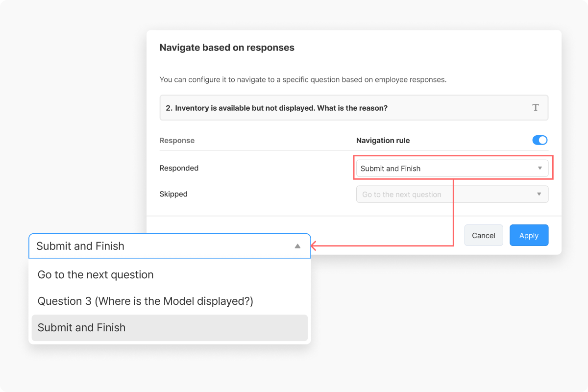Screen dimensions: 588x392
Task: Click the enlarged Submit and Finish dropdown header
Action: (x=170, y=246)
